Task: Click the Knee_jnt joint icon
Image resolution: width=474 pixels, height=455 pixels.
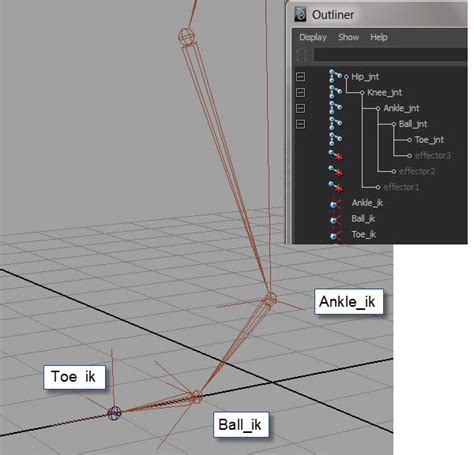Action: pos(335,92)
